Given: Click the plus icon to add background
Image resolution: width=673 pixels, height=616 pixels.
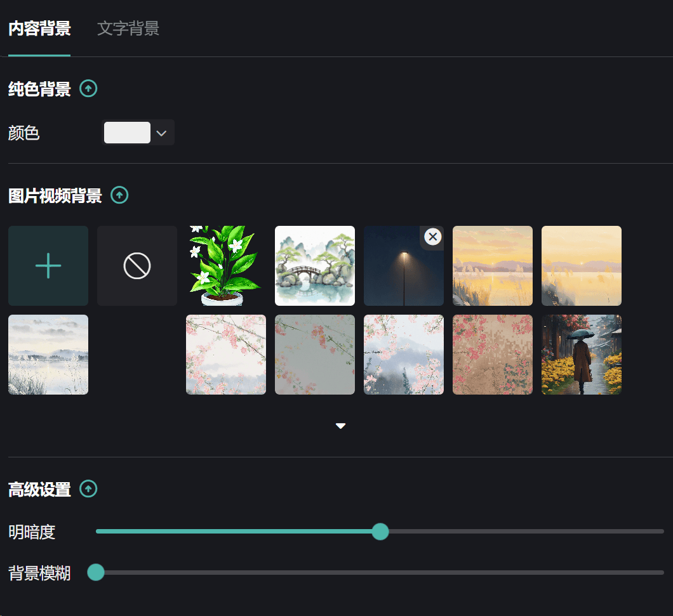Looking at the screenshot, I should point(48,266).
